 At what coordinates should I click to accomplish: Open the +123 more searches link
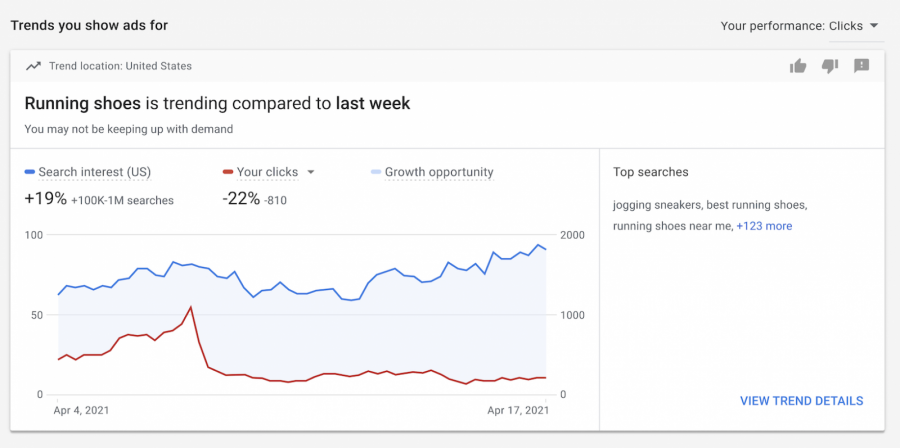764,226
